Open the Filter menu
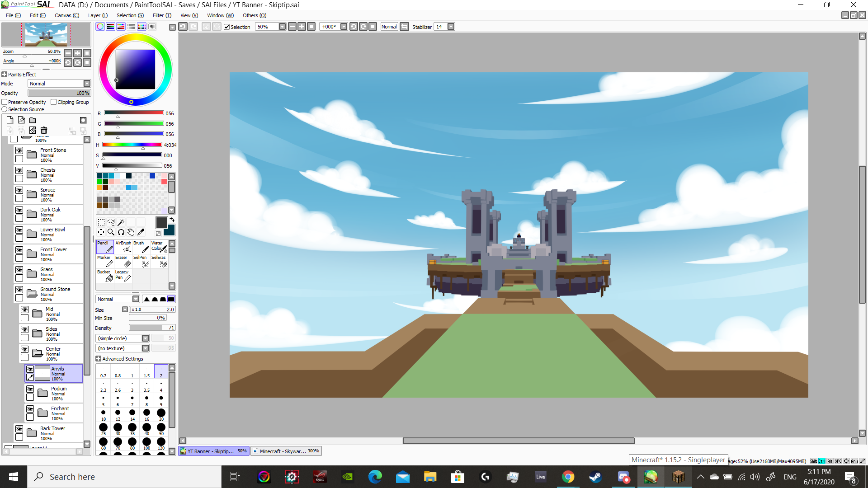The height and width of the screenshot is (488, 868). 162,15
